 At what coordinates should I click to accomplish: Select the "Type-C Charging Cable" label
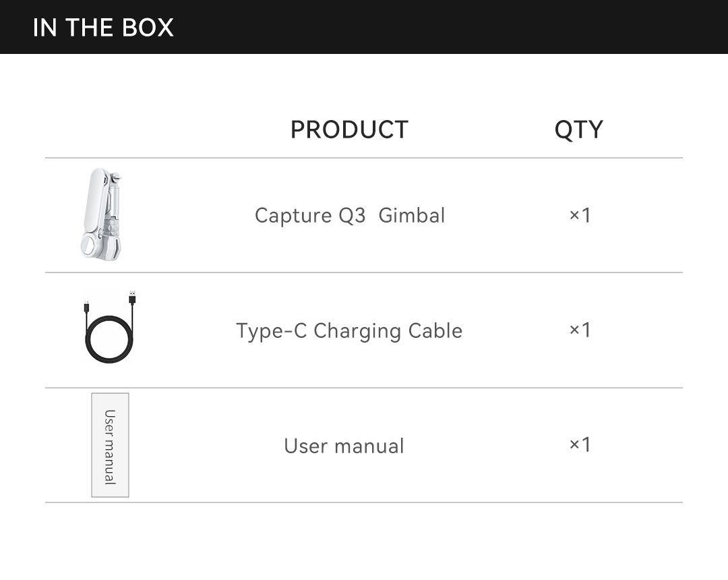point(349,331)
